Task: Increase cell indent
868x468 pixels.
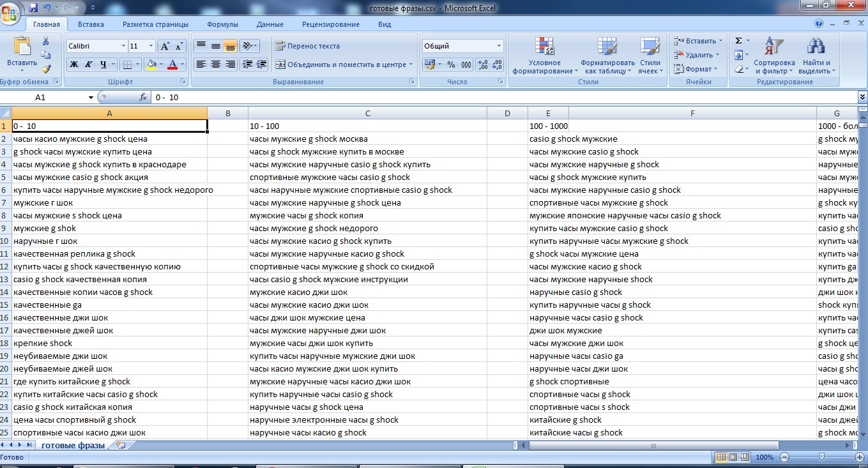Action: click(x=262, y=64)
